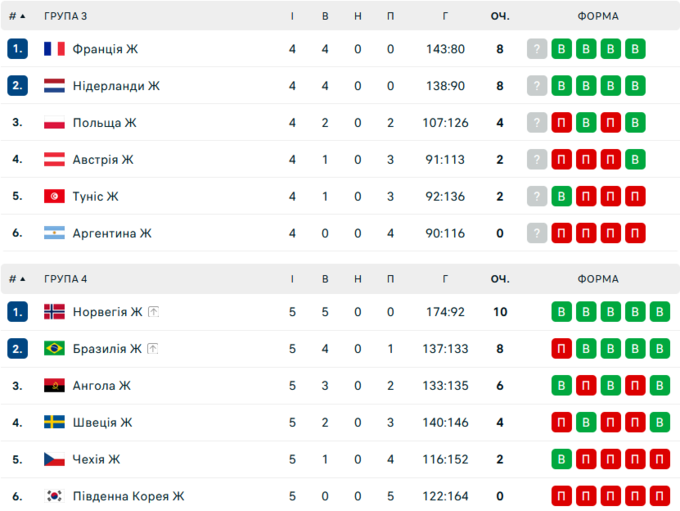Viewport: 680px width, 511px height.
Task: Open the Чехія Ж team link
Action: [96, 459]
